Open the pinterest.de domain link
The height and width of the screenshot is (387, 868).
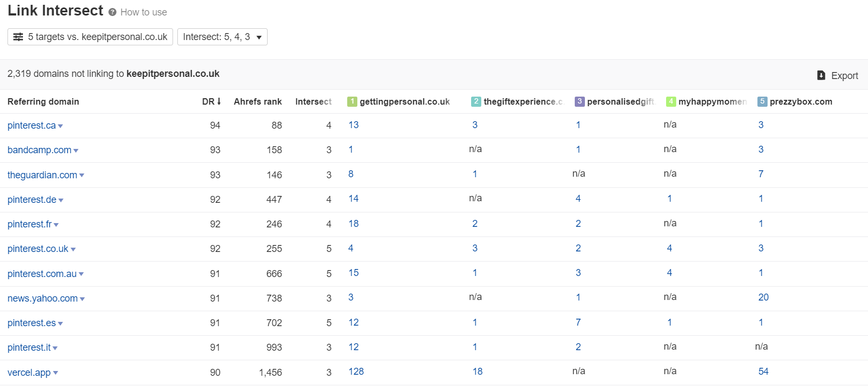click(x=32, y=200)
